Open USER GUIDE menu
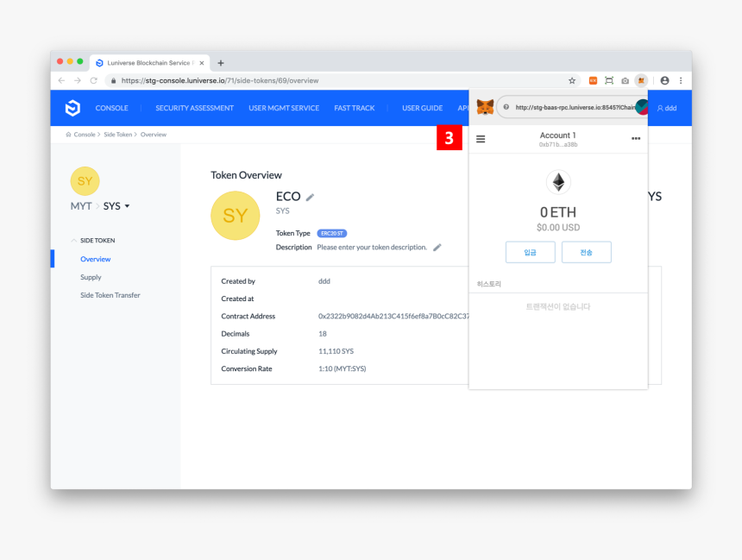742x560 pixels. (x=423, y=108)
